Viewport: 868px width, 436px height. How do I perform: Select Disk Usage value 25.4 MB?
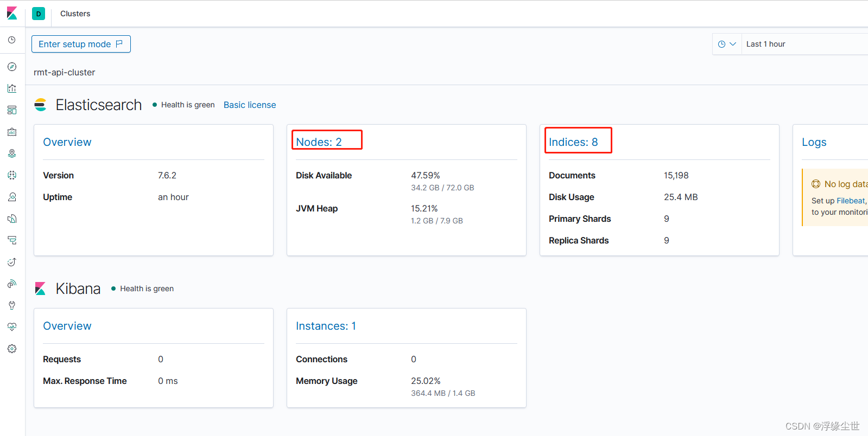(681, 197)
